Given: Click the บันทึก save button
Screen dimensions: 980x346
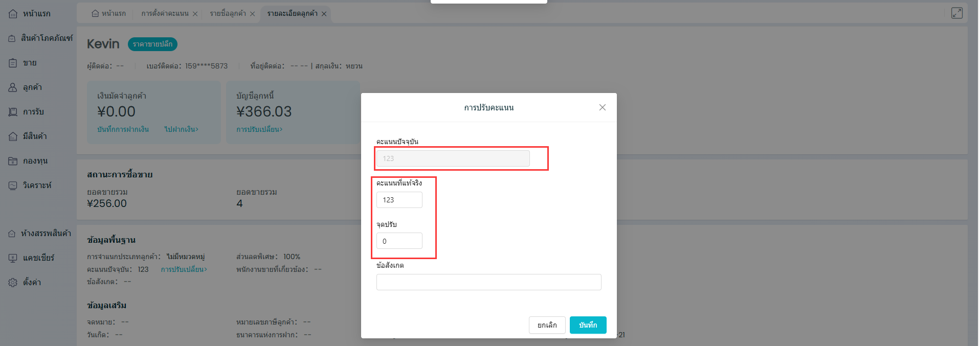Looking at the screenshot, I should pos(588,325).
